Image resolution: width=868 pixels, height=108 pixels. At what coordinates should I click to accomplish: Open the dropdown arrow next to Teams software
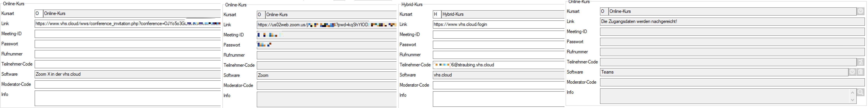click(x=852, y=72)
